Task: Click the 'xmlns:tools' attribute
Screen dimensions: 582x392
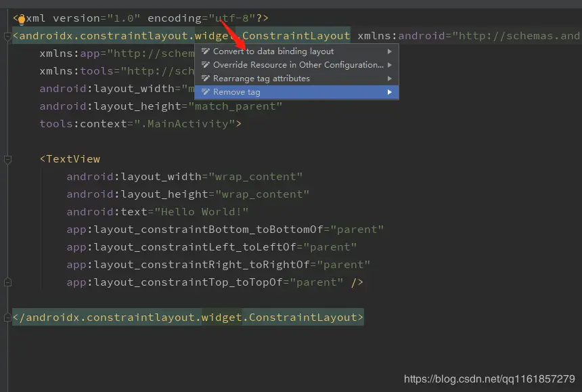Action: click(x=76, y=71)
